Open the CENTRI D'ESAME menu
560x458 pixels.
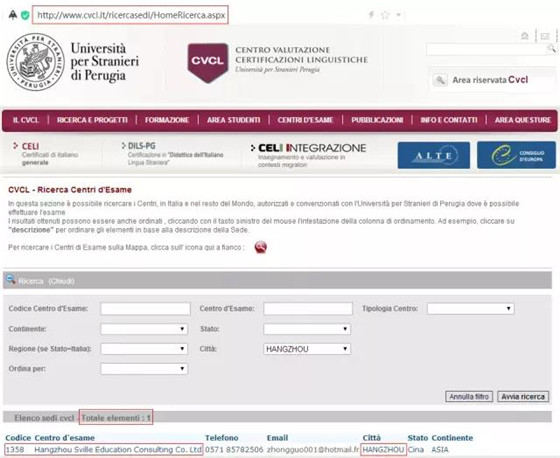pos(305,120)
